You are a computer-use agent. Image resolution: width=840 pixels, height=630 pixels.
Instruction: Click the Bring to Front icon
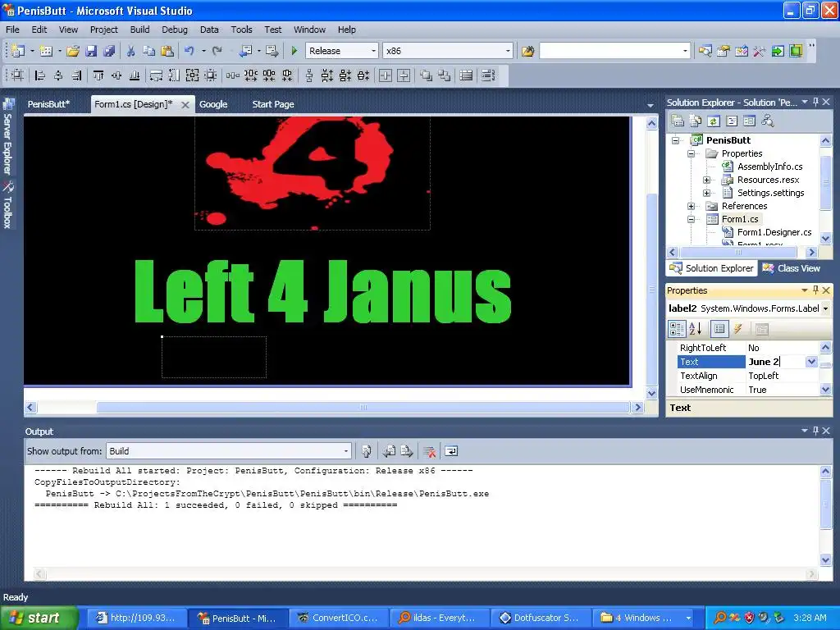426,75
